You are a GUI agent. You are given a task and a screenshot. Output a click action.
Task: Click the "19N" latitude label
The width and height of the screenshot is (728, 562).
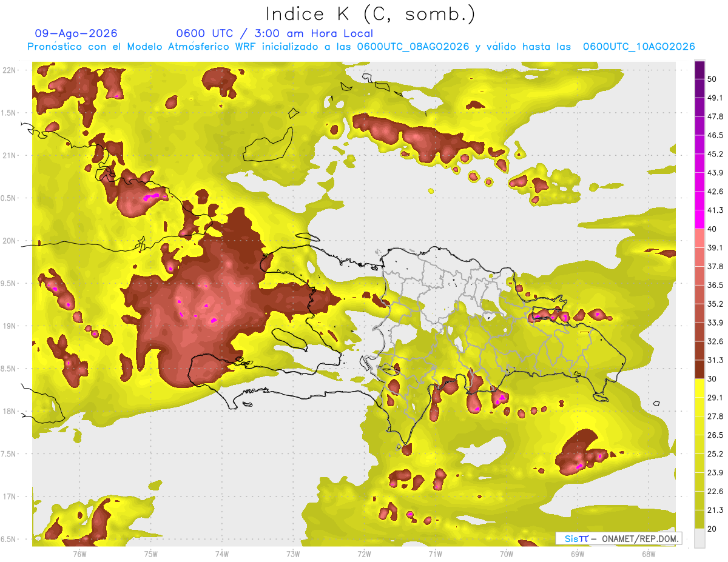click(x=9, y=326)
